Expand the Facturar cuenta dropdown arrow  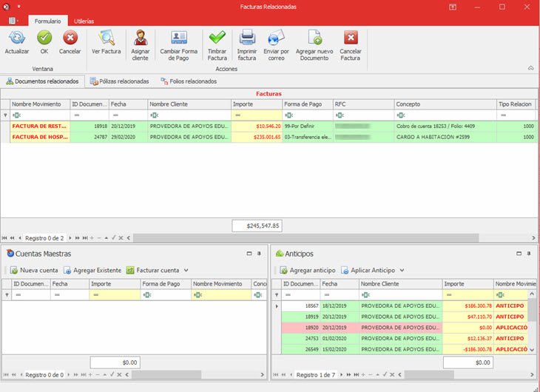[186, 271]
